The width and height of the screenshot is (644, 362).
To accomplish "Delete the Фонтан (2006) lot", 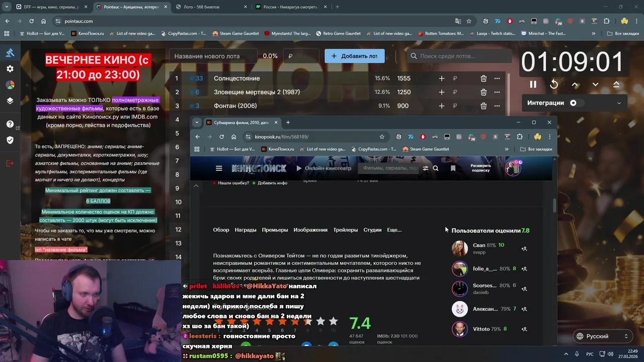I will [x=484, y=106].
